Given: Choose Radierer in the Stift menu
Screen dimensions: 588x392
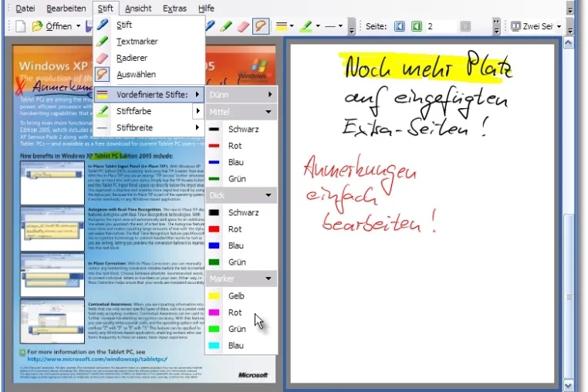Looking at the screenshot, I should [x=149, y=58].
